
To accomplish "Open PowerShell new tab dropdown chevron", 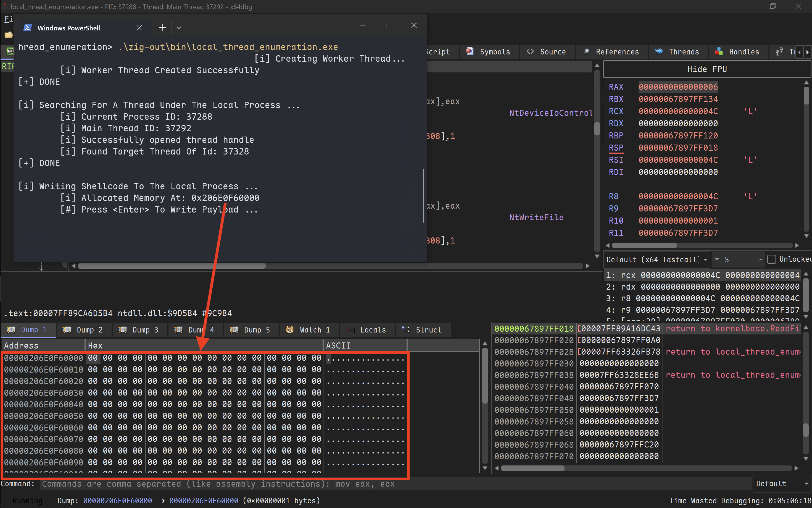I will 179,28.
